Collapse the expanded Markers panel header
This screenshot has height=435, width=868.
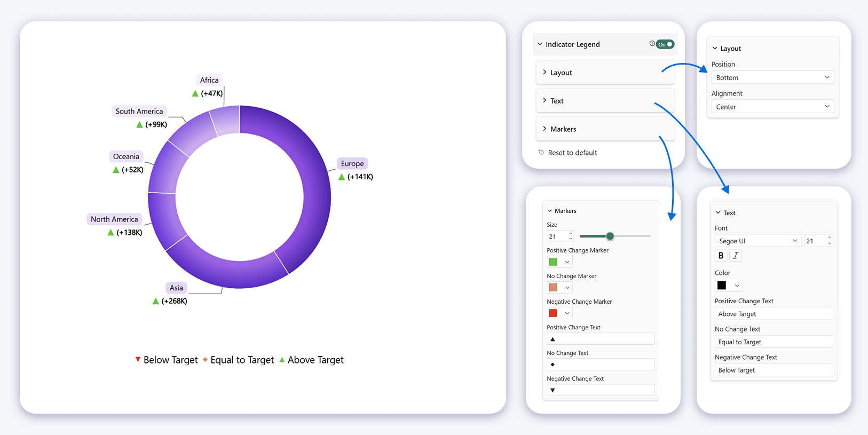tap(562, 211)
